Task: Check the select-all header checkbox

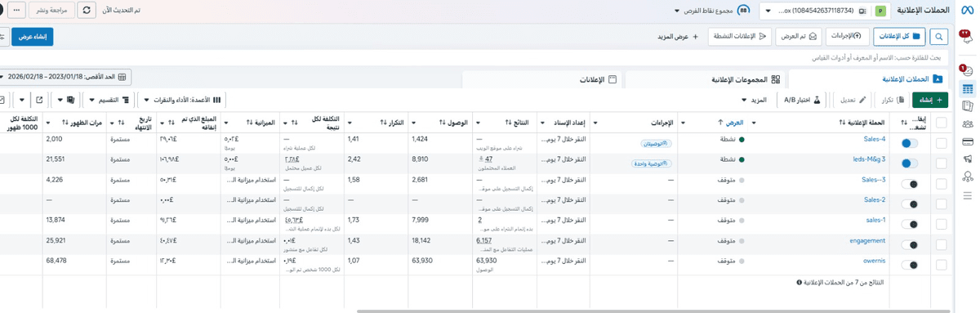Action: click(942, 123)
